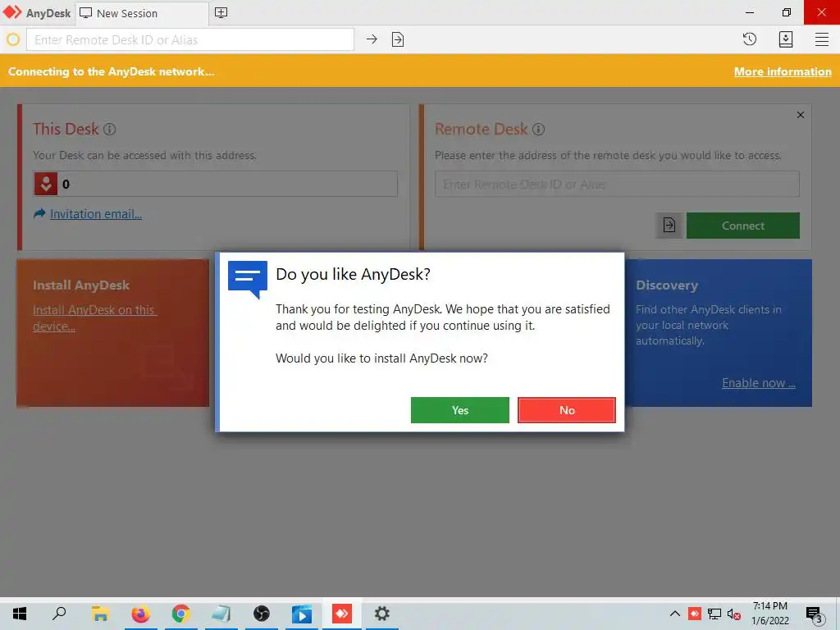Open taskbar search magnifier
Image resolution: width=840 pixels, height=630 pixels.
click(59, 614)
